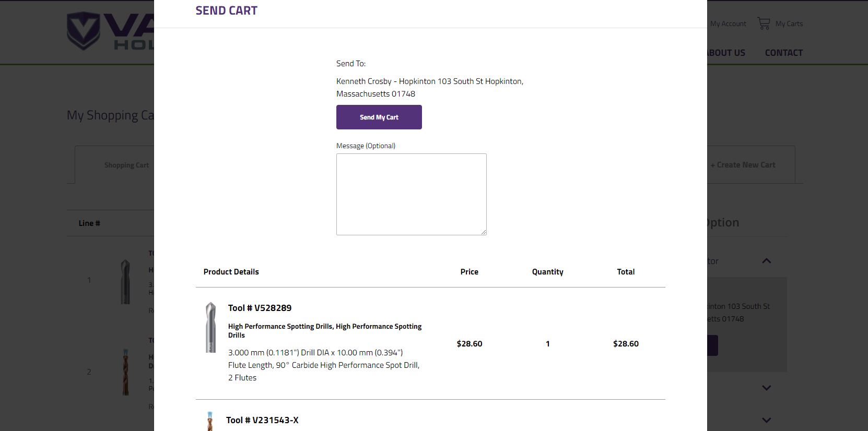Go to the CONTACT page

783,53
